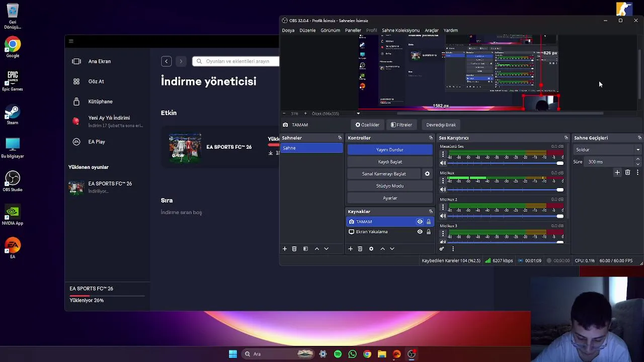Remove selected scene with trash icon
The width and height of the screenshot is (644, 362).
[294, 249]
